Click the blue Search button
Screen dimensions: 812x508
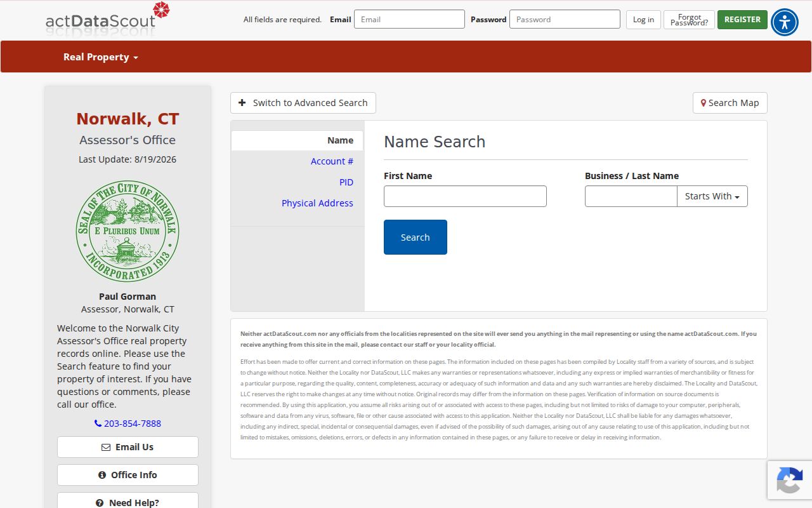[416, 237]
